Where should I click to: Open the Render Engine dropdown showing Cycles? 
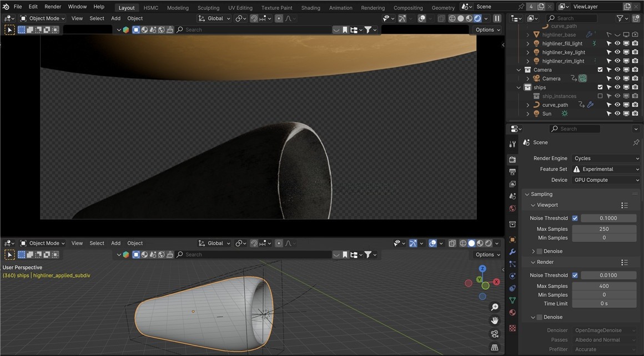tap(605, 158)
